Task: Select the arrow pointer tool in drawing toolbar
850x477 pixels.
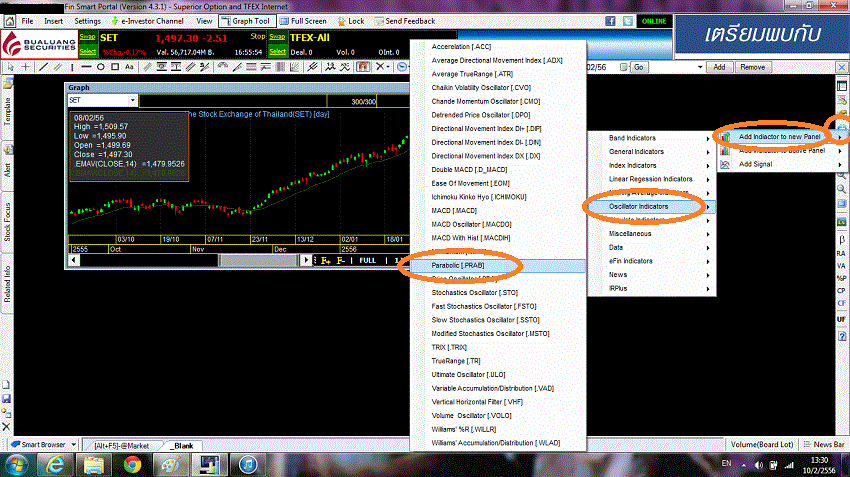Action: tap(10, 67)
